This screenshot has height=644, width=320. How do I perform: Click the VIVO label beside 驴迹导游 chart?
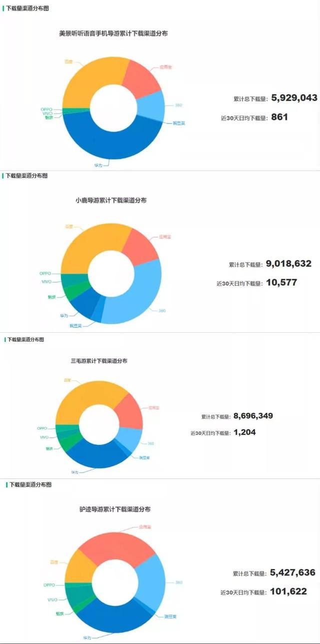point(52,599)
